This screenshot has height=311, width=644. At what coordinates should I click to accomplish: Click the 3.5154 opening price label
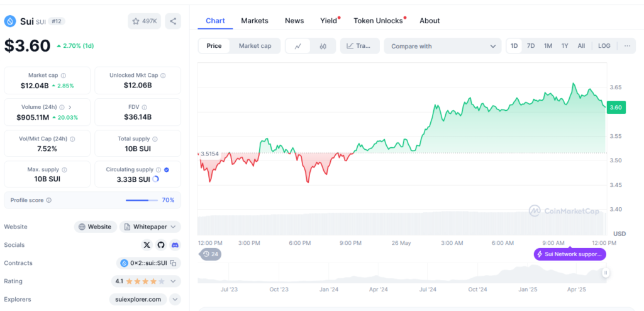click(x=209, y=154)
